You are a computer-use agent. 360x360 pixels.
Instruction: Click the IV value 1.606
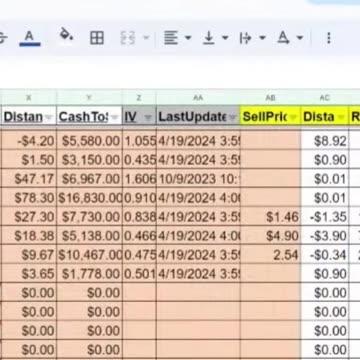tap(139, 179)
